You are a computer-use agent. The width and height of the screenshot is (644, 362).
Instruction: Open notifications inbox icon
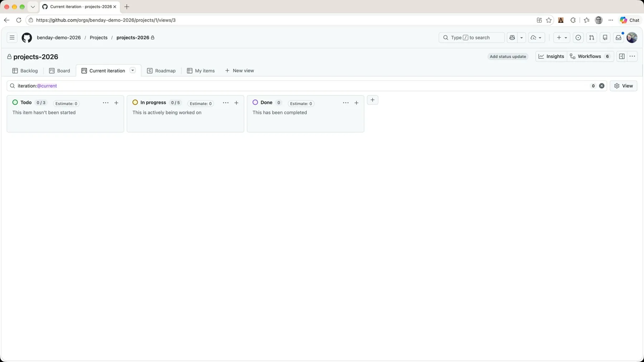618,38
